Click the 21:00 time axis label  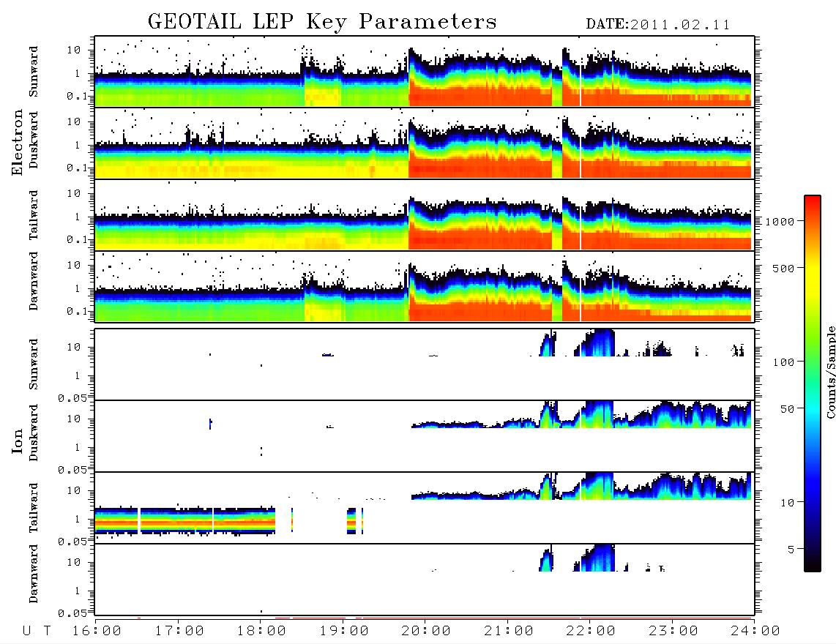click(x=510, y=632)
